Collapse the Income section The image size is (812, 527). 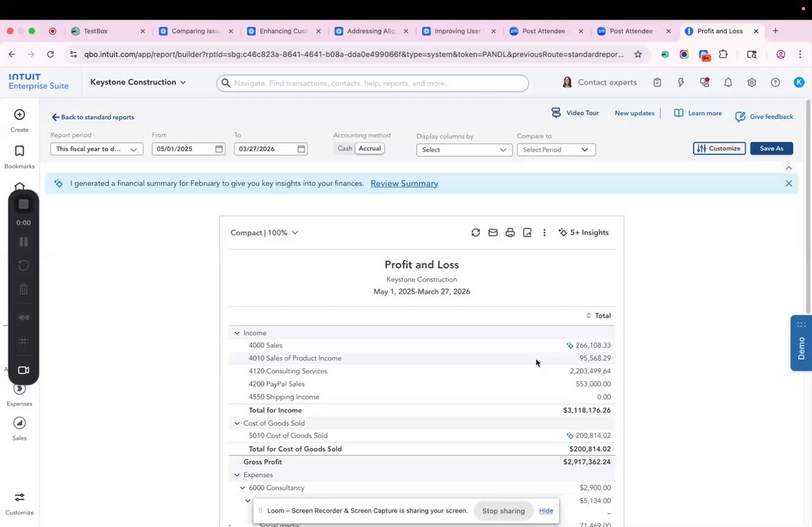coord(237,333)
